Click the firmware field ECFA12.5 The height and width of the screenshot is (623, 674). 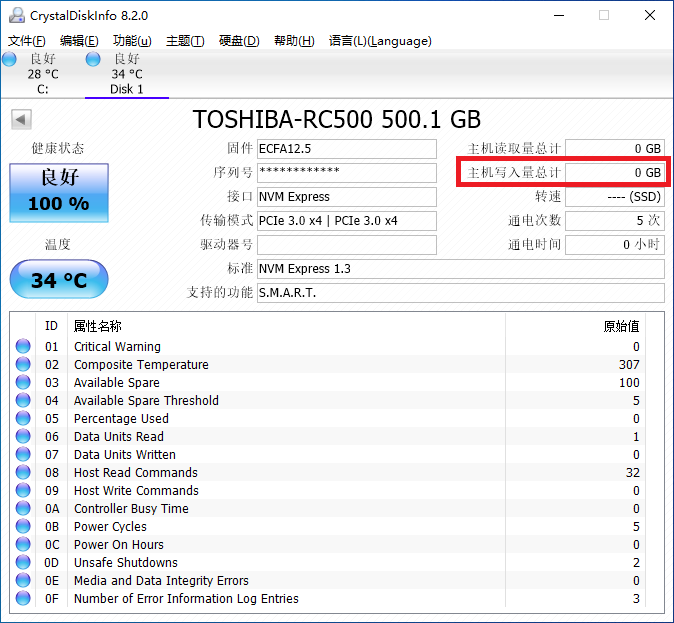click(346, 149)
